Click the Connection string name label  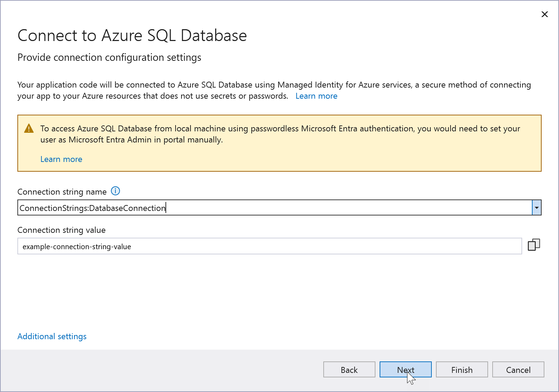pos(62,191)
